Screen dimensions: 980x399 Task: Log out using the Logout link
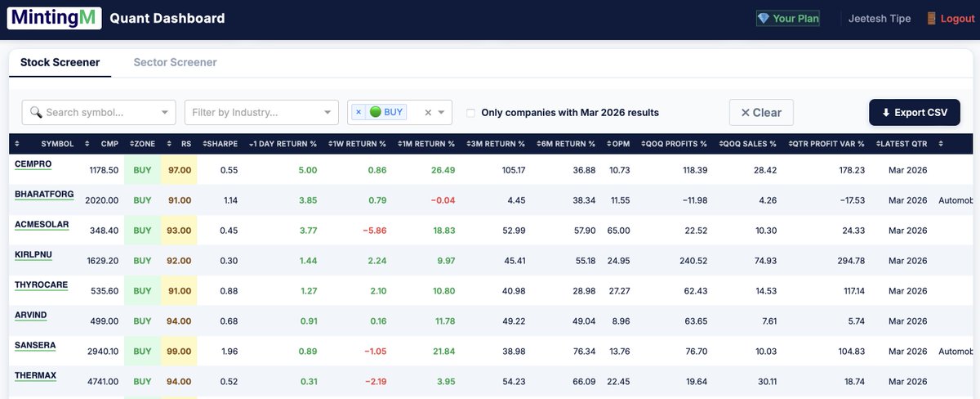point(957,19)
